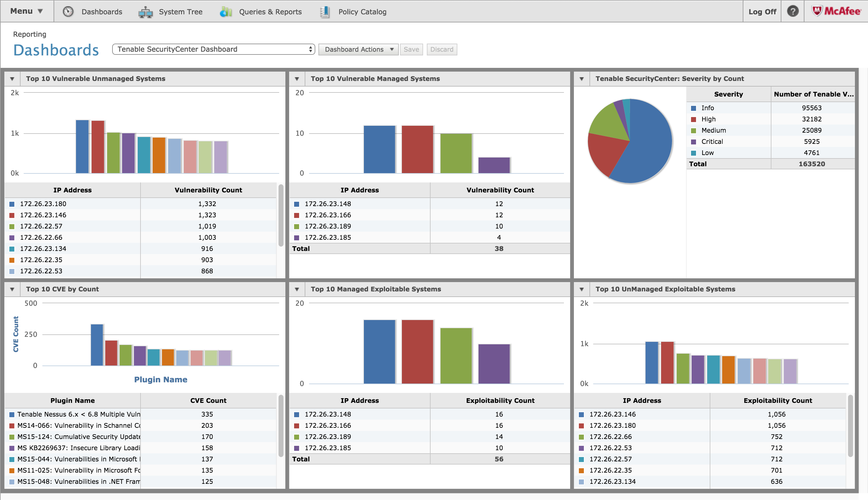Image resolution: width=868 pixels, height=500 pixels.
Task: Click the Log Off button
Action: coord(762,12)
